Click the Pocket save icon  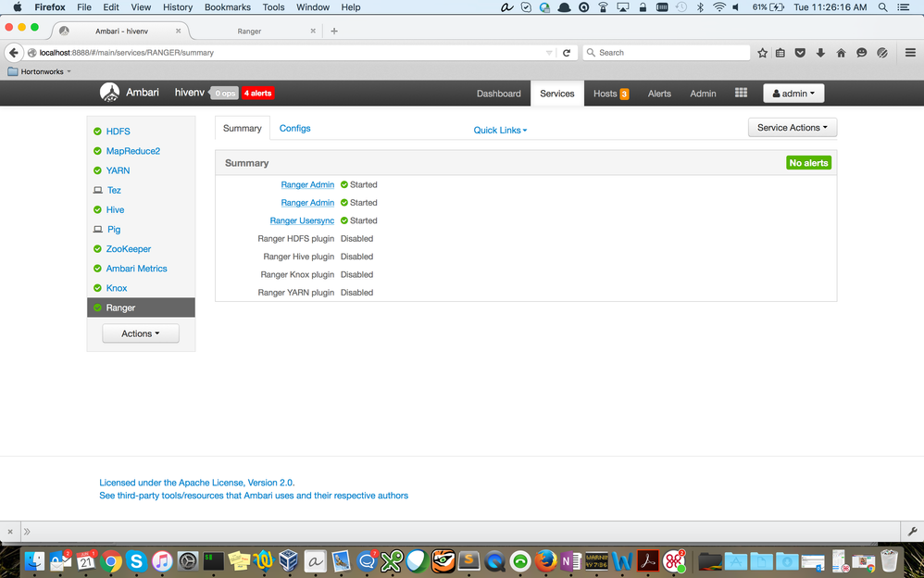click(800, 53)
